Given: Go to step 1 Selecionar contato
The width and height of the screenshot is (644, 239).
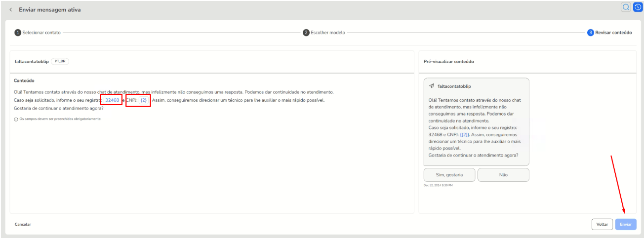Looking at the screenshot, I should (x=38, y=33).
